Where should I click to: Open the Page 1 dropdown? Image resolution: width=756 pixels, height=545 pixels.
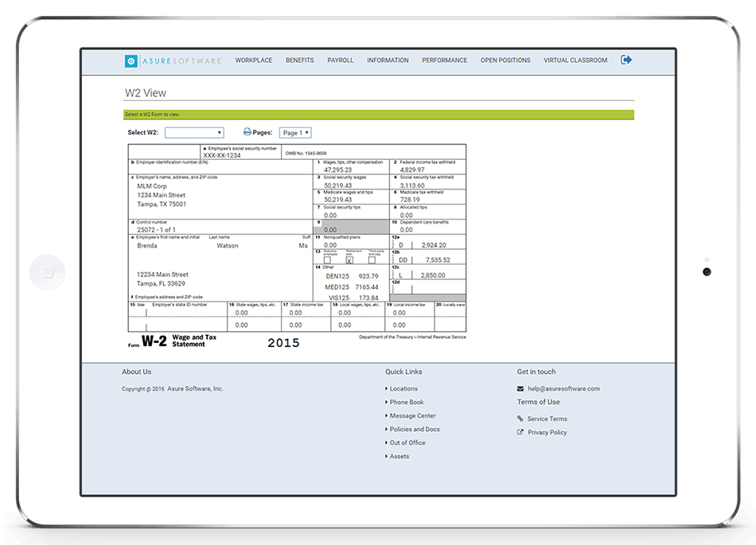pos(295,132)
